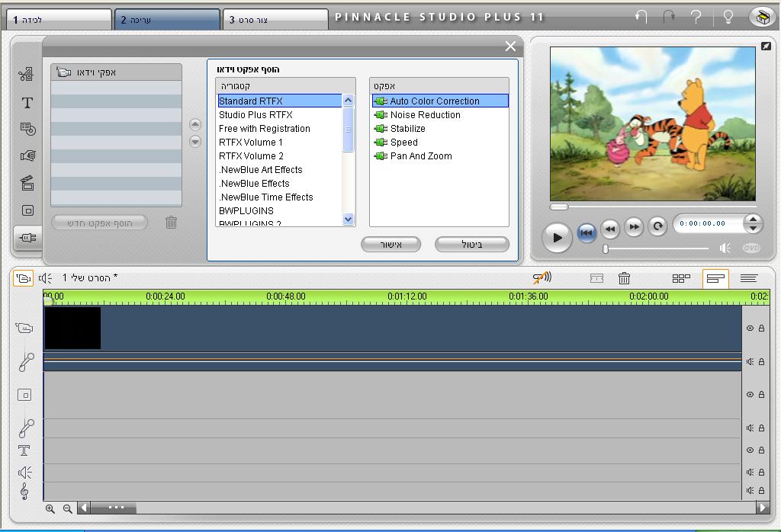This screenshot has height=532, width=781.
Task: Toggle the DVD preview button in the player
Action: click(751, 248)
